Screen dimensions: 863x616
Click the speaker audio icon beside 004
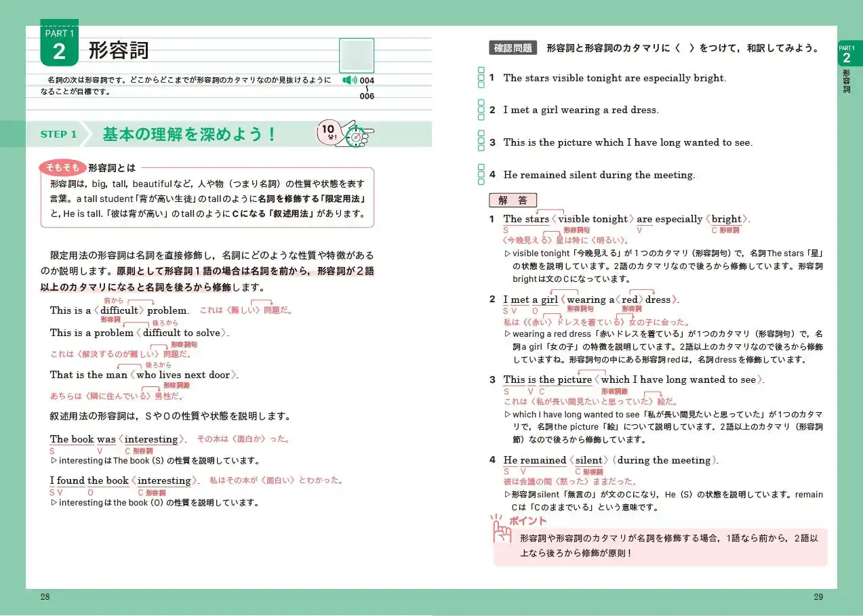[349, 80]
